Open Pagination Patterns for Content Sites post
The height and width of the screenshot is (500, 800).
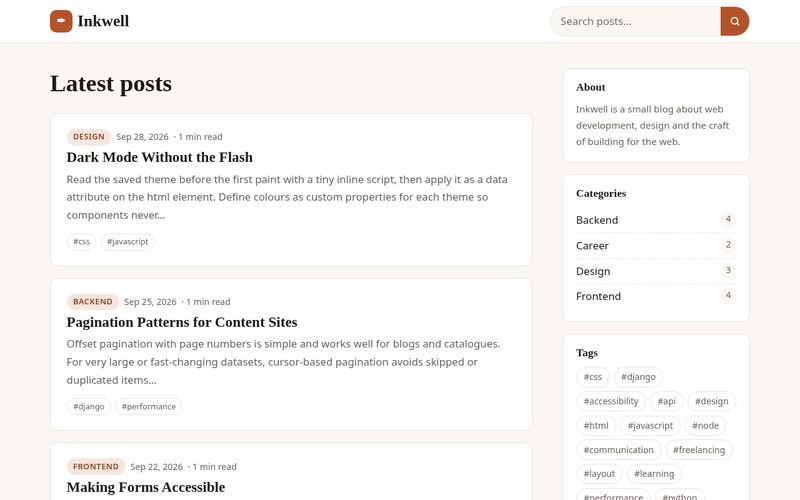click(182, 322)
